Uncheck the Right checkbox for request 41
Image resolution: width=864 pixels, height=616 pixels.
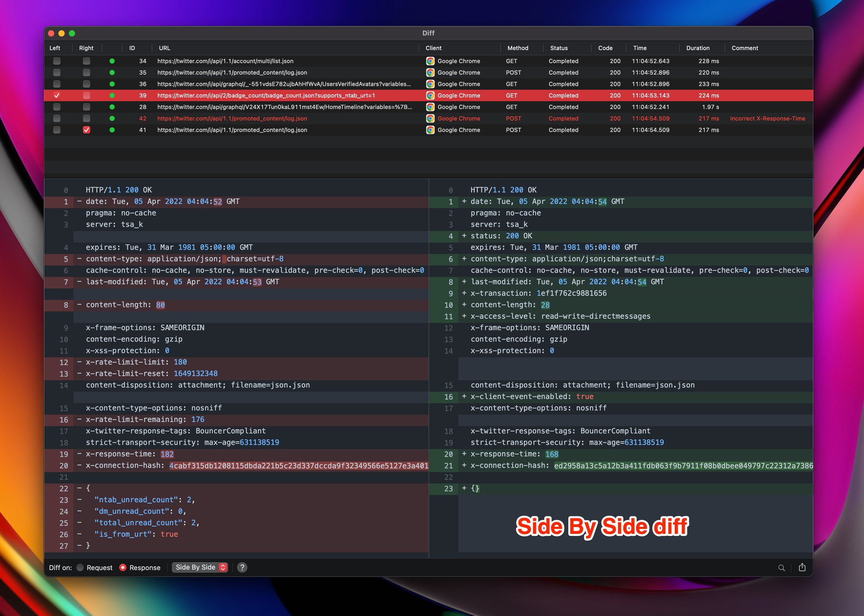coord(87,130)
